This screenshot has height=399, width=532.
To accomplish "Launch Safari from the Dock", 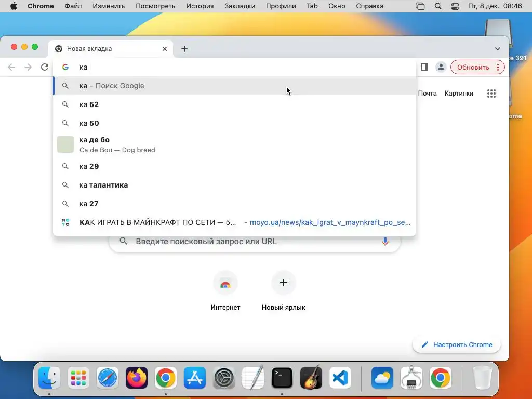I will 108,378.
